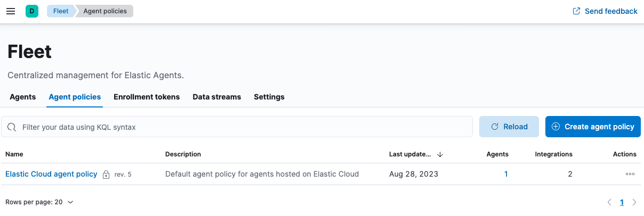Go to the next page arrow
Screen dimensions: 644x216
(x=634, y=202)
